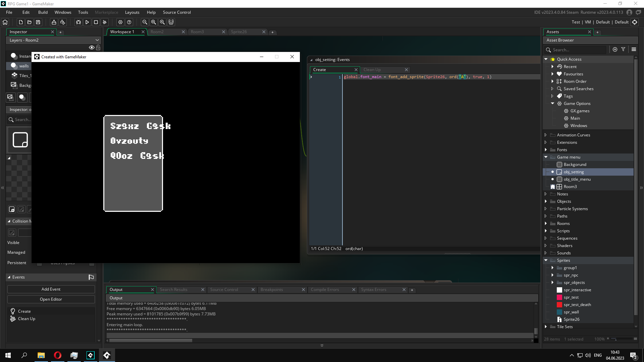The height and width of the screenshot is (362, 644).
Task: Switch to the Compile Errors tab
Action: click(325, 290)
